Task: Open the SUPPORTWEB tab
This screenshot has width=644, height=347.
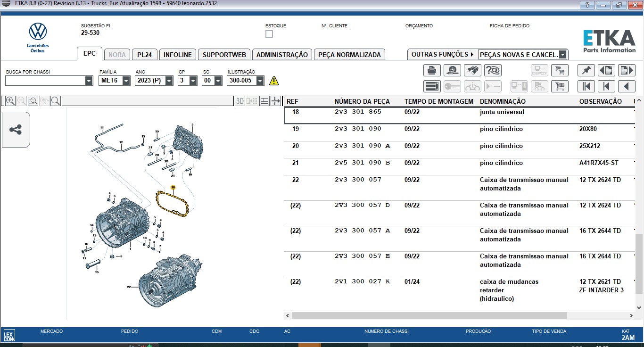Action: [224, 55]
